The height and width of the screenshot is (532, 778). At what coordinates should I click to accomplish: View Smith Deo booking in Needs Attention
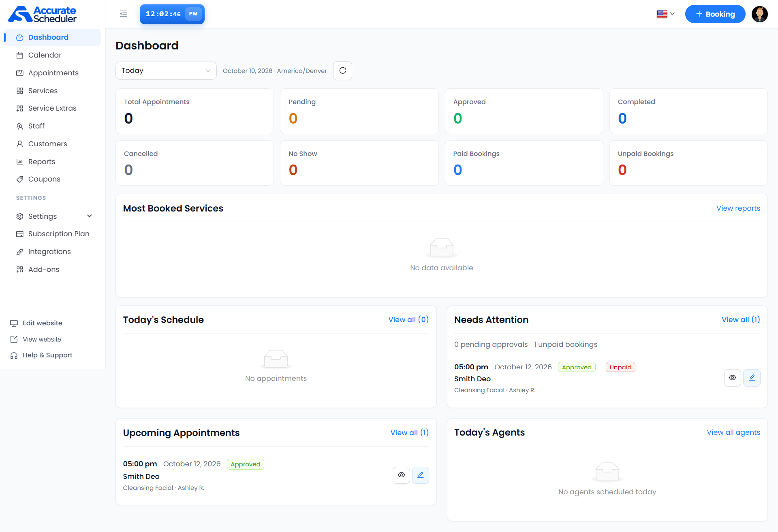click(x=732, y=378)
